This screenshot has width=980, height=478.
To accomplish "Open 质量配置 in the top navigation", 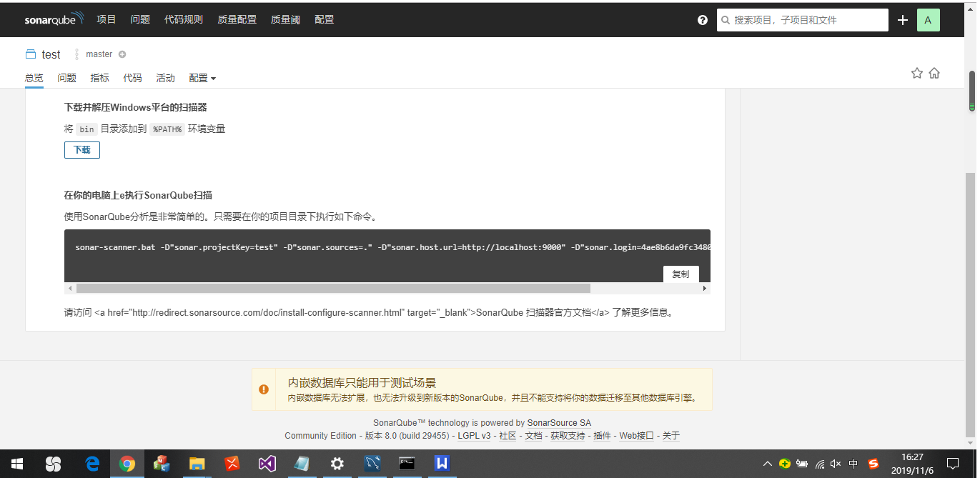I will coord(237,19).
